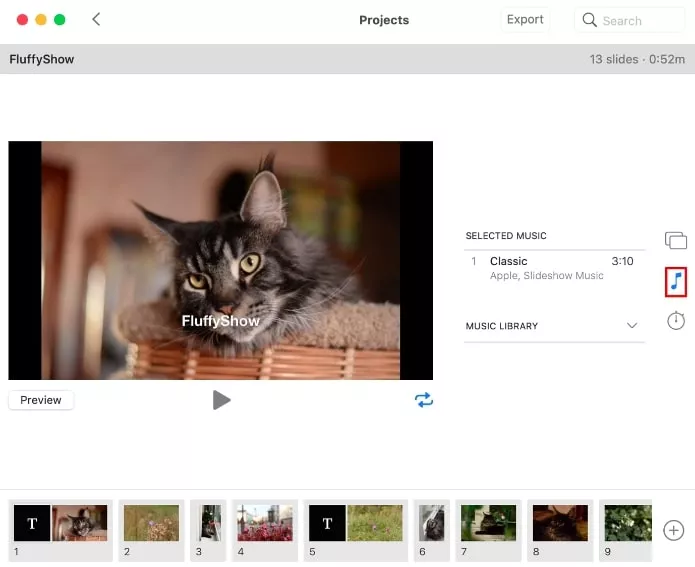Select slide 9 leaves thumbnail

628,523
